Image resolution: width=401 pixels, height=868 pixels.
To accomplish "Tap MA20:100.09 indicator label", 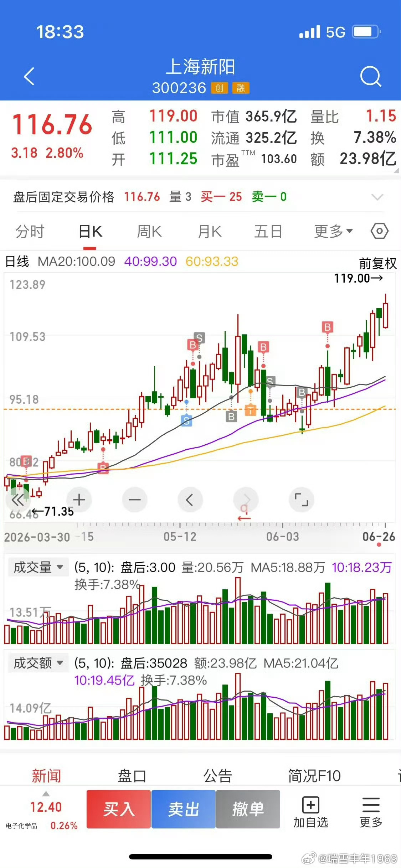I will click(x=76, y=262).
